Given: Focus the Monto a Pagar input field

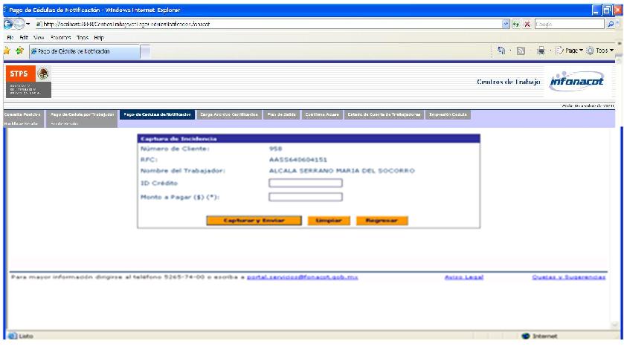Looking at the screenshot, I should [305, 197].
